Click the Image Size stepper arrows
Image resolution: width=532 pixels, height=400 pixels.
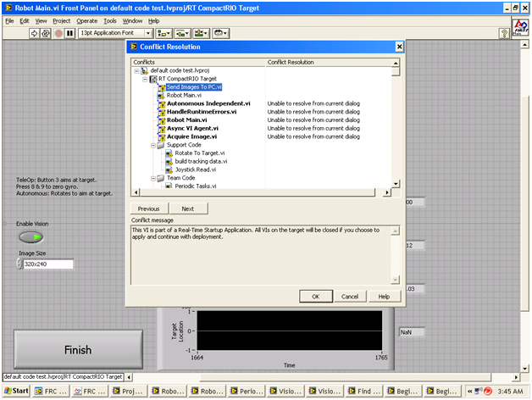click(x=19, y=264)
